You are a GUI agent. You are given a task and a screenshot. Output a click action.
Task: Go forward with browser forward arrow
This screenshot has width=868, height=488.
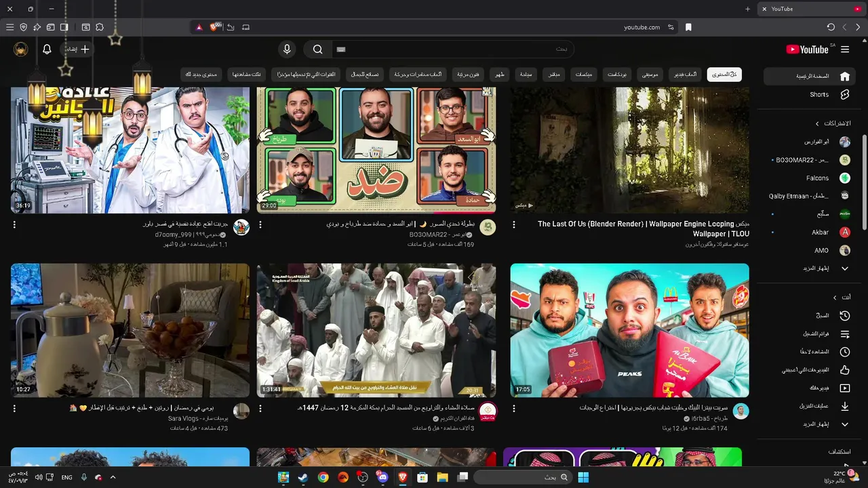pos(844,27)
